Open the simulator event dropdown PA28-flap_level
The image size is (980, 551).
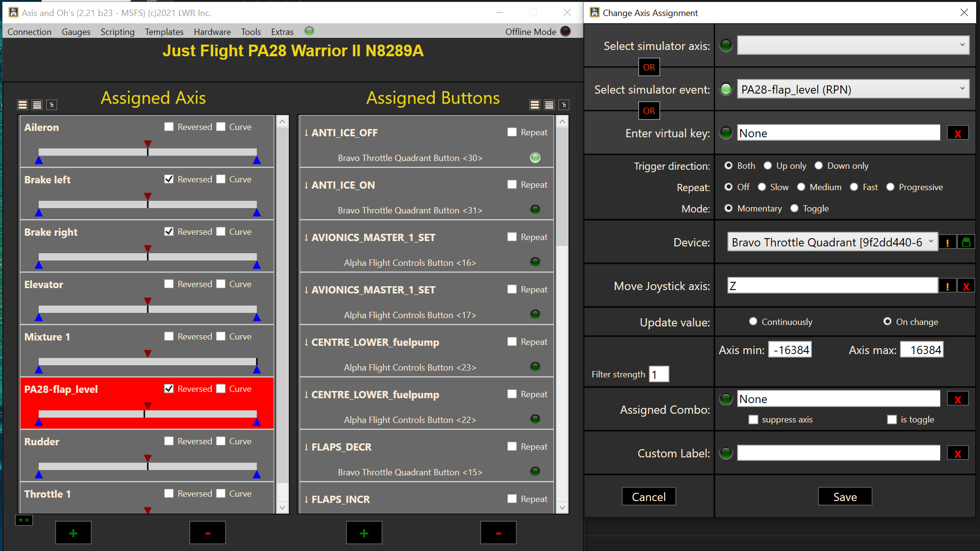853,89
